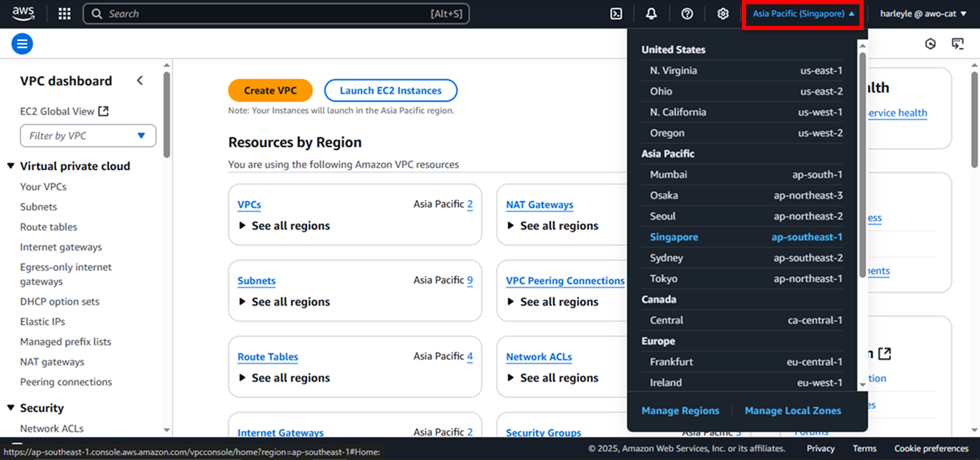Expand See all regions under VPCs
This screenshot has height=460, width=980.
pos(284,225)
